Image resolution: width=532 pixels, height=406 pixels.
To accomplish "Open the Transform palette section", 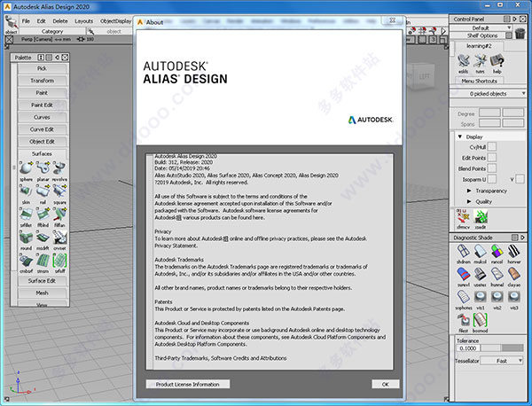I will (42, 81).
